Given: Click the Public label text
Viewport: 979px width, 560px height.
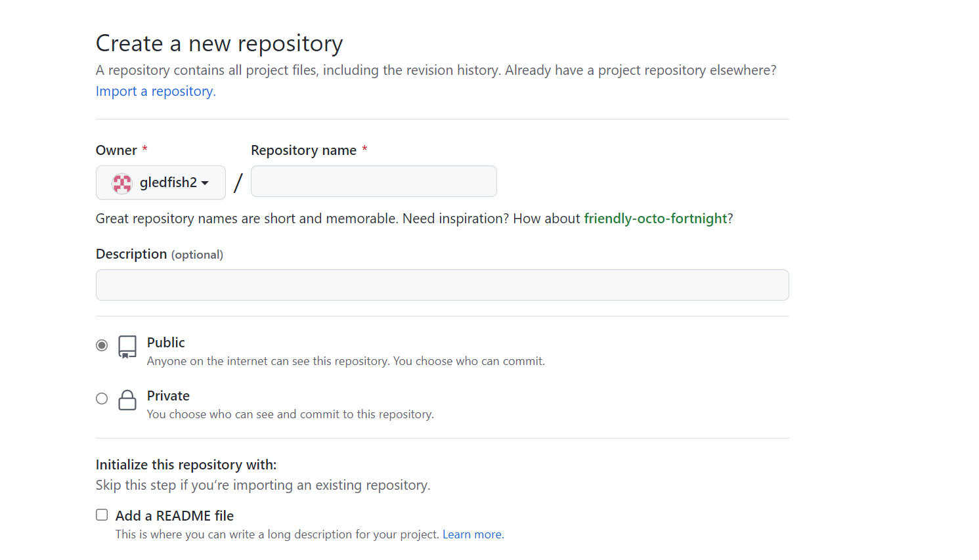Looking at the screenshot, I should (x=166, y=343).
